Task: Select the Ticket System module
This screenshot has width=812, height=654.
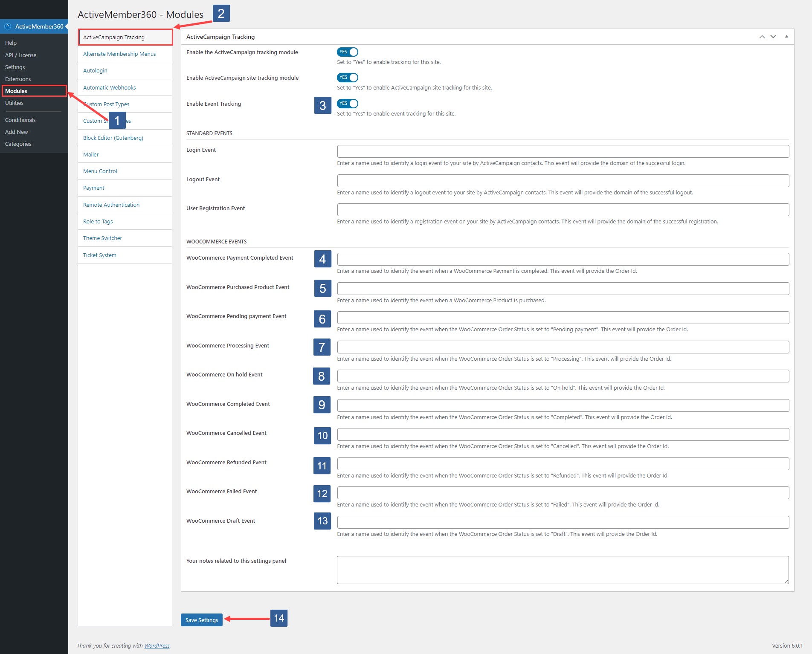Action: (x=99, y=255)
